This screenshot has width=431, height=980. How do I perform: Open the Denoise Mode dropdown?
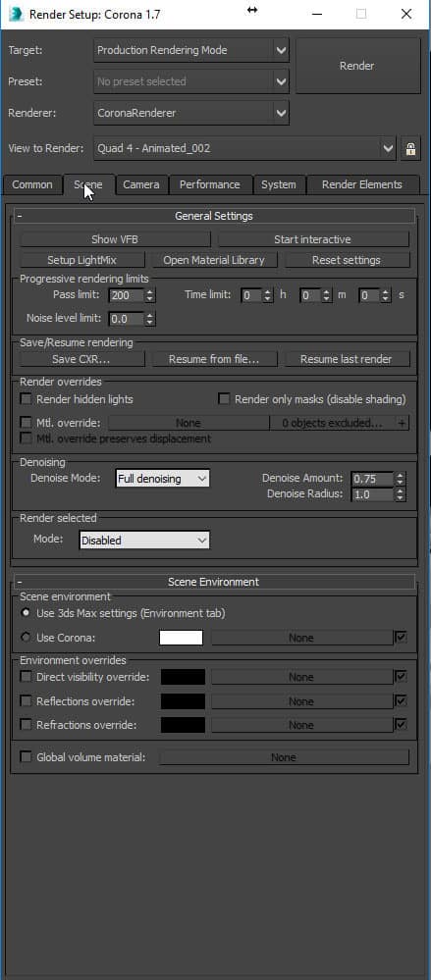point(163,479)
